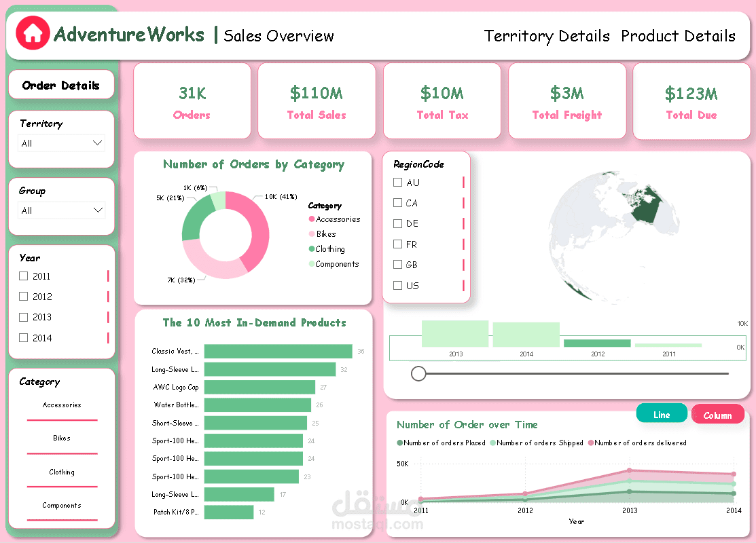
Task: Click the Sales Overview title text
Action: [x=278, y=36]
